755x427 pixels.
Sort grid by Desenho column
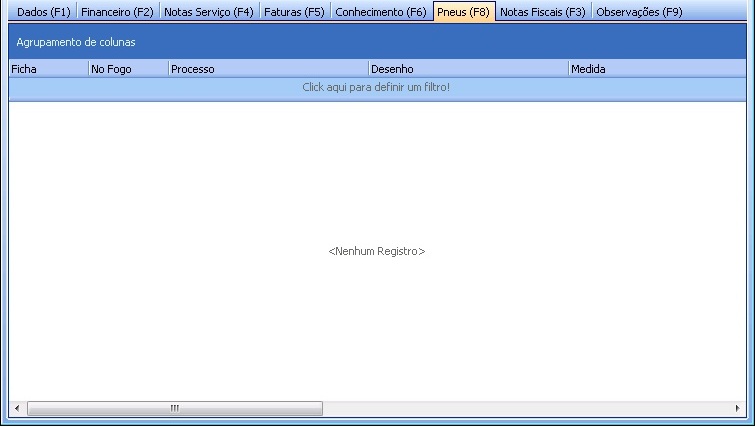tap(467, 69)
